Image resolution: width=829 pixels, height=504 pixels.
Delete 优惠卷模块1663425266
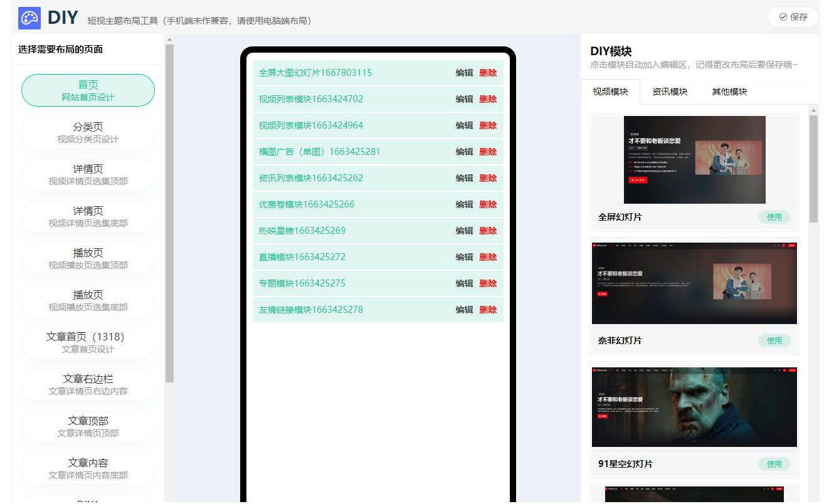pyautogui.click(x=488, y=204)
